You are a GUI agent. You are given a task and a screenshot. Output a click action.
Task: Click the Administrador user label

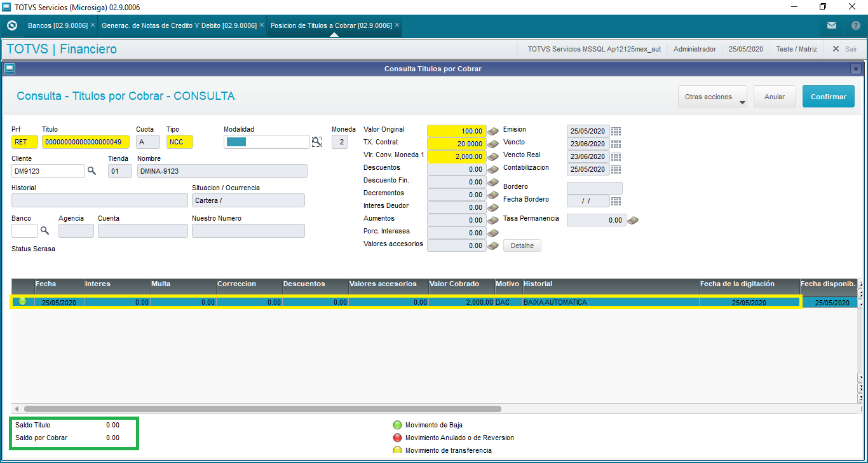pos(695,49)
